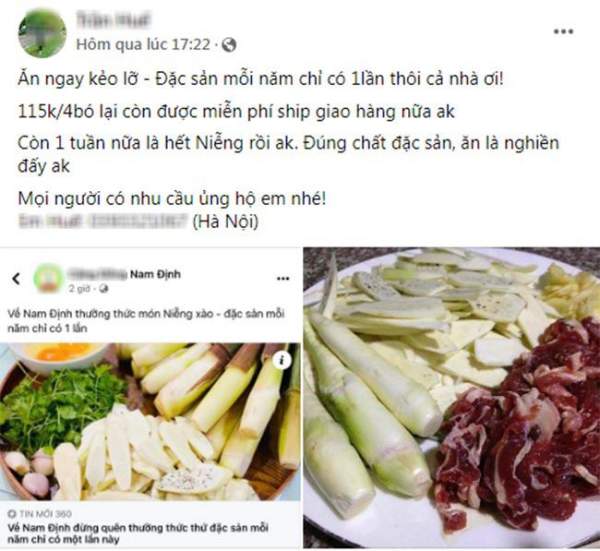Click the 'Về Nam Định thưởng thức món Niễng xào' caption
Image resolution: width=600 pixels, height=551 pixels.
pyautogui.click(x=146, y=321)
